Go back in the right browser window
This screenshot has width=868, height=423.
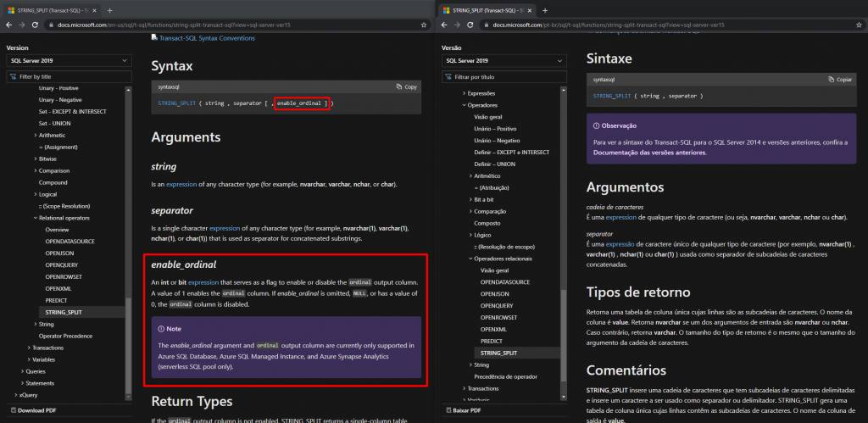444,25
